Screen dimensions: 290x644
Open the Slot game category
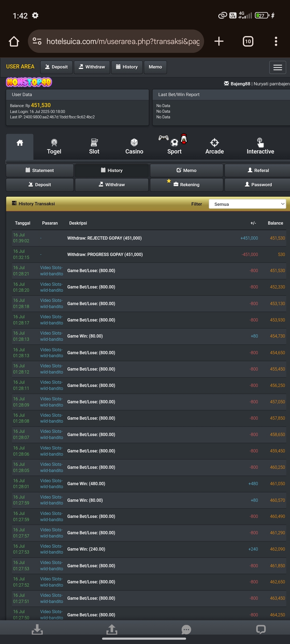coord(94,147)
